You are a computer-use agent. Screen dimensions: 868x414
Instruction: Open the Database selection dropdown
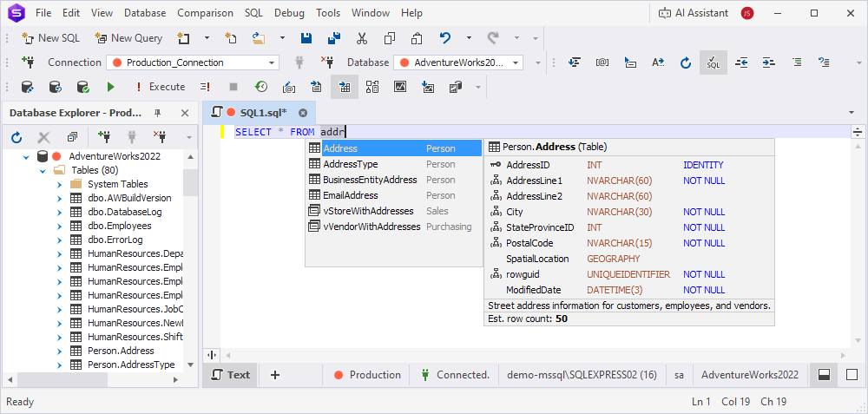point(516,62)
